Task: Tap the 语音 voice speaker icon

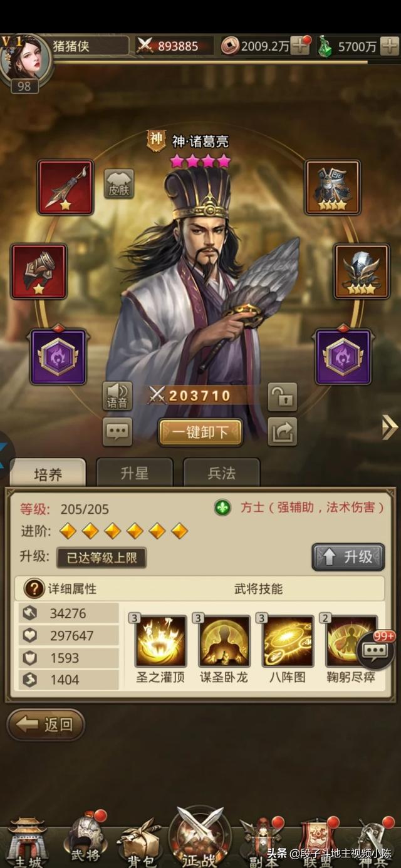Action: pos(117,396)
